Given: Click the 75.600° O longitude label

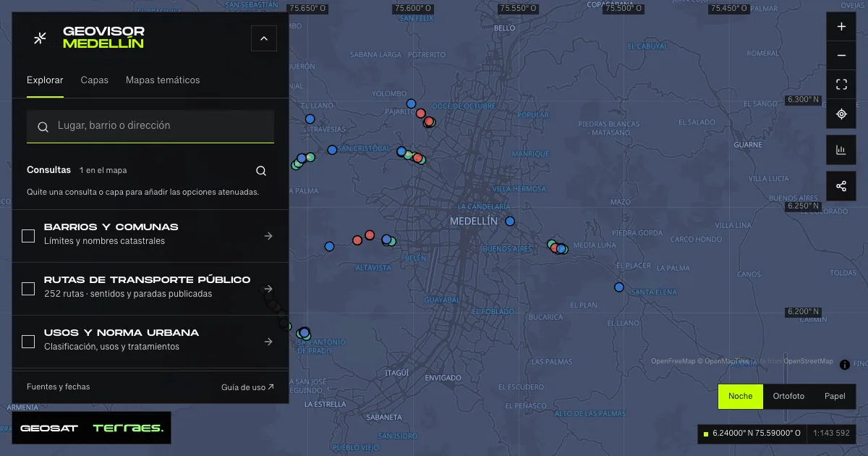Looking at the screenshot, I should click(413, 8).
